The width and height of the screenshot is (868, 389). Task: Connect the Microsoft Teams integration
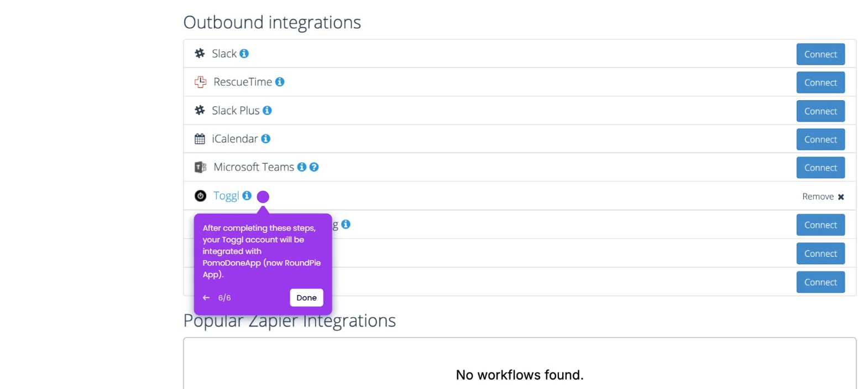[x=820, y=168]
